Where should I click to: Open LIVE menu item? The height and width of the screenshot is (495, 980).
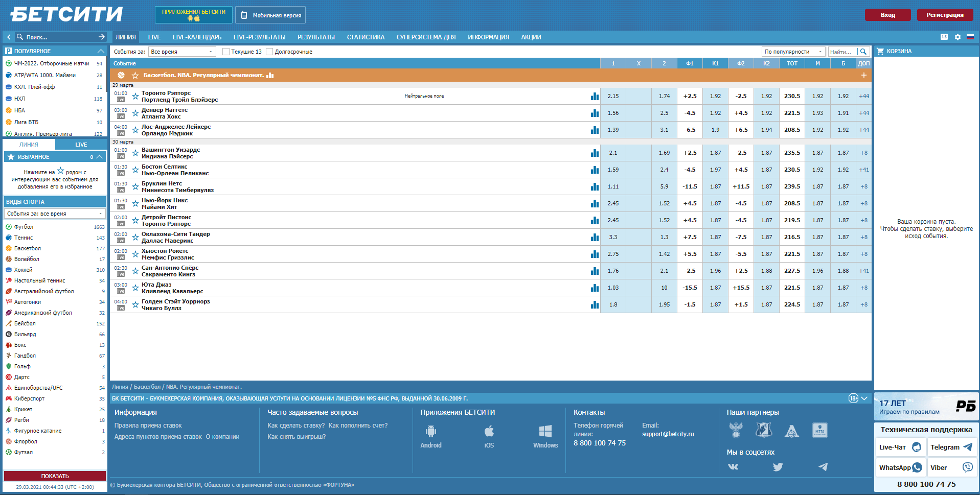(154, 37)
